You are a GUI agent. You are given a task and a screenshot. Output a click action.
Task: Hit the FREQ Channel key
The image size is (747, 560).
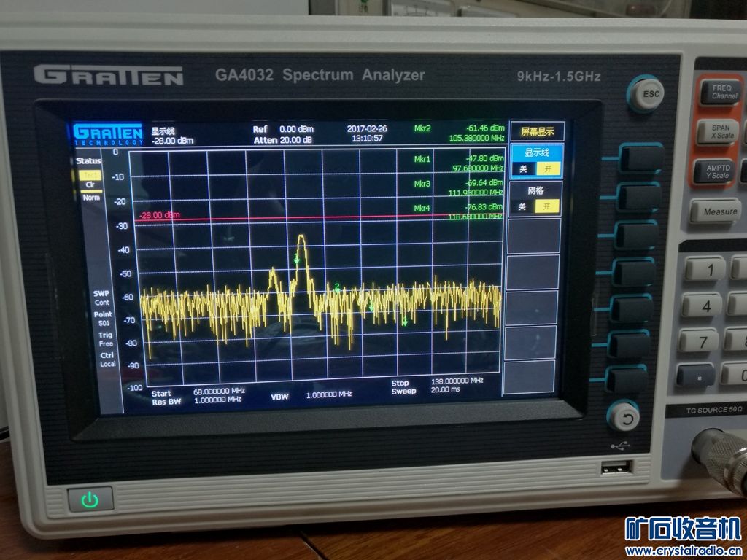(721, 92)
